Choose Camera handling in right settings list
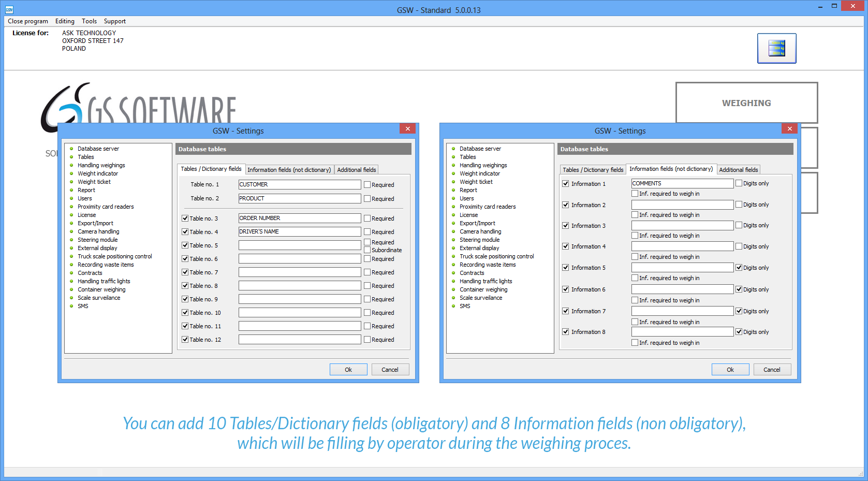Image resolution: width=868 pixels, height=481 pixels. coord(480,231)
